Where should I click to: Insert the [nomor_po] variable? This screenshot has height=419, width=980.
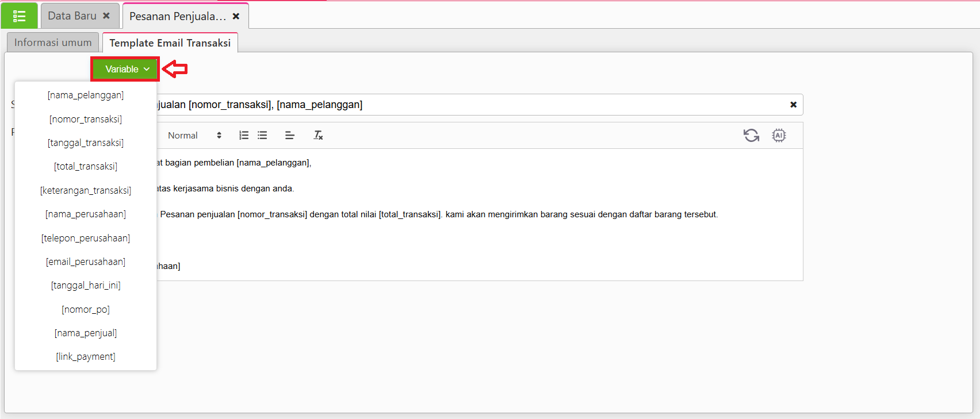point(86,309)
